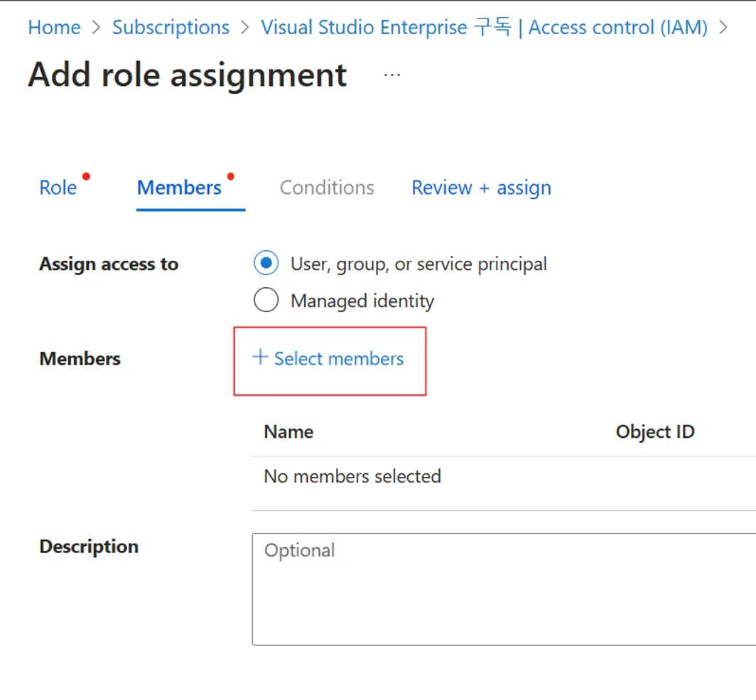The width and height of the screenshot is (756, 700).
Task: Click the plus icon beside Select members
Action: point(260,357)
